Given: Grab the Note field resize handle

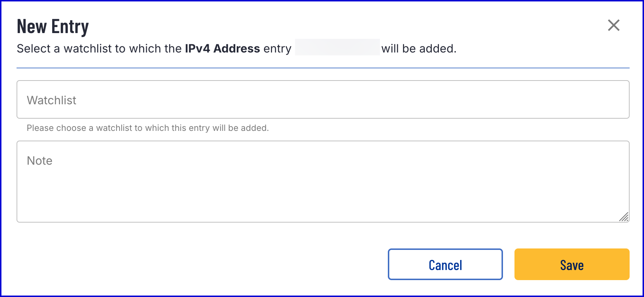Looking at the screenshot, I should (624, 217).
